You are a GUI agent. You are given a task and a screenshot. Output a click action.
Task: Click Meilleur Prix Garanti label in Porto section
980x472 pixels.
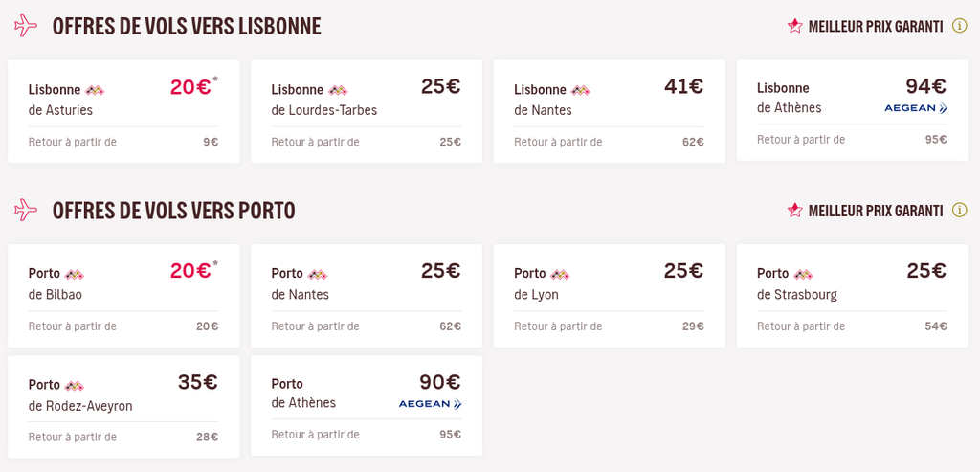[876, 211]
